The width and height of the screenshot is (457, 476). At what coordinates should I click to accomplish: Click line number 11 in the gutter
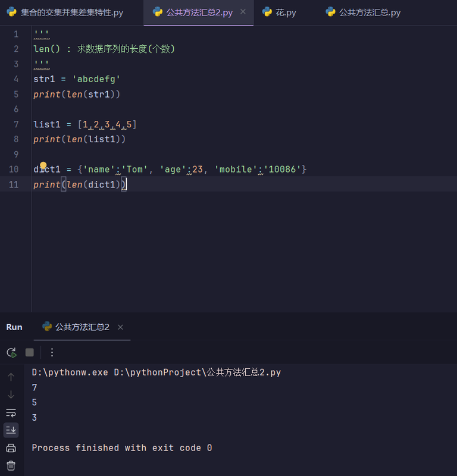click(x=14, y=184)
